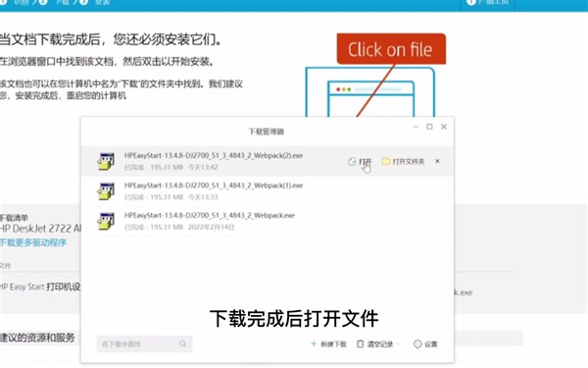
Task: Click the 建议的资源和服务 heading on HP page
Action: click(37, 338)
